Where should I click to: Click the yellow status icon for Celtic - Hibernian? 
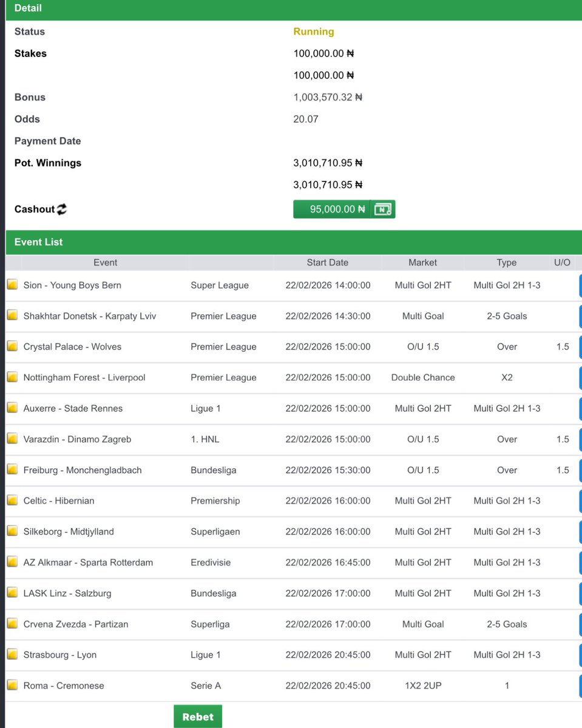12,500
